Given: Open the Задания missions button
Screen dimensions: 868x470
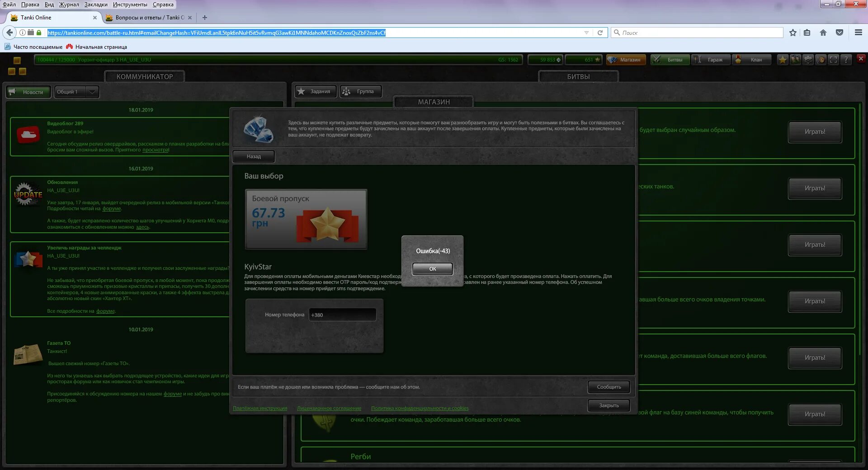Looking at the screenshot, I should (x=316, y=91).
